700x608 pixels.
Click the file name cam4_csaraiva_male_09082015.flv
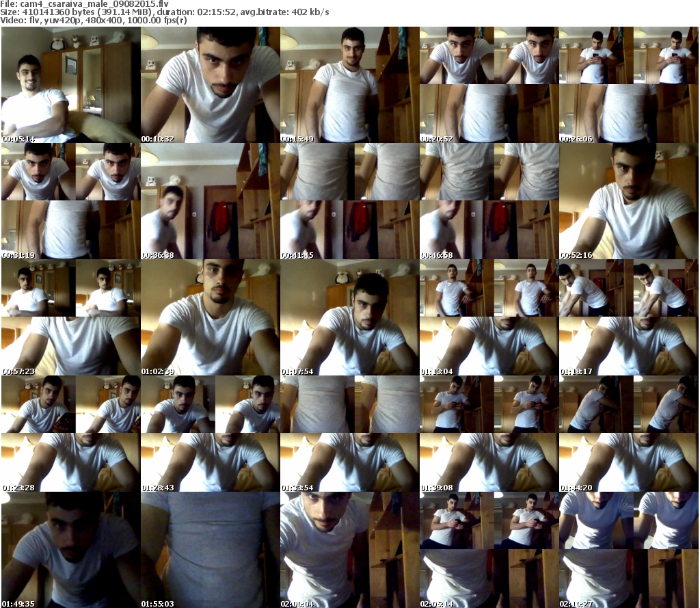(94, 4)
